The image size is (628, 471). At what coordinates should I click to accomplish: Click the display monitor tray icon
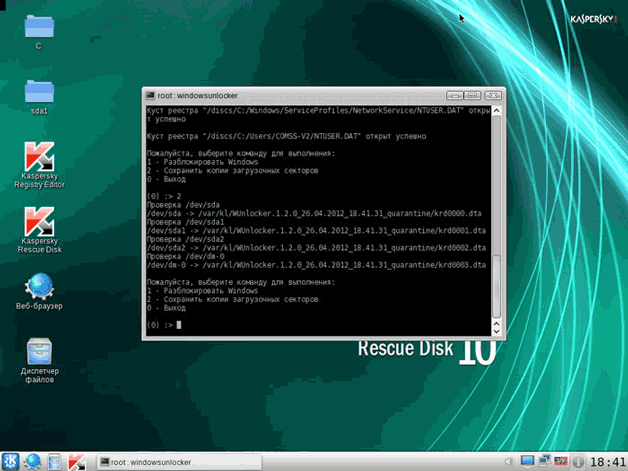(x=527, y=461)
